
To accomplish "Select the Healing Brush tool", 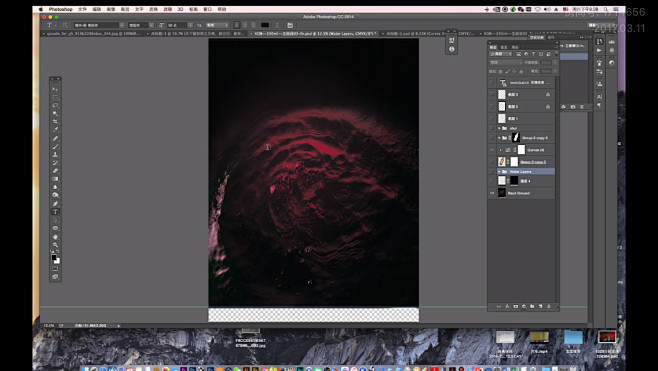I will coord(55,138).
